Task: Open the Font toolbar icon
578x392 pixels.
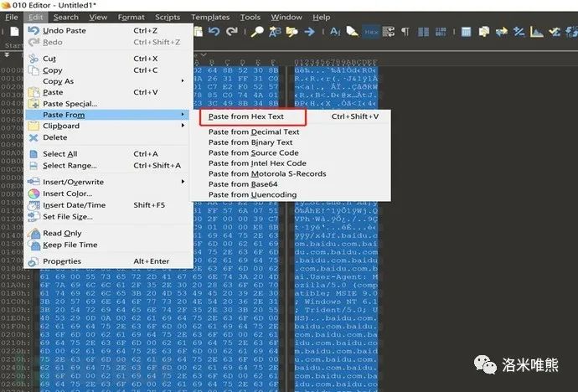Action: tap(335, 32)
